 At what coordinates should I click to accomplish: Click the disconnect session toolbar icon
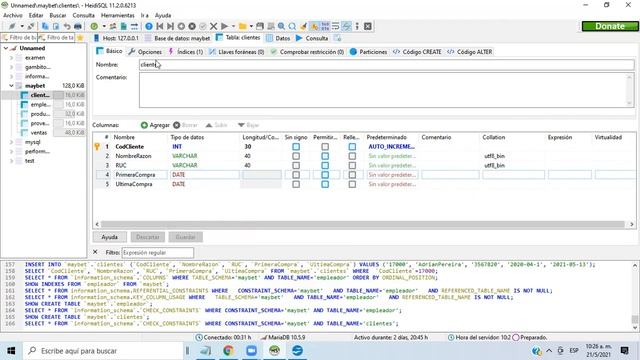coord(31,27)
